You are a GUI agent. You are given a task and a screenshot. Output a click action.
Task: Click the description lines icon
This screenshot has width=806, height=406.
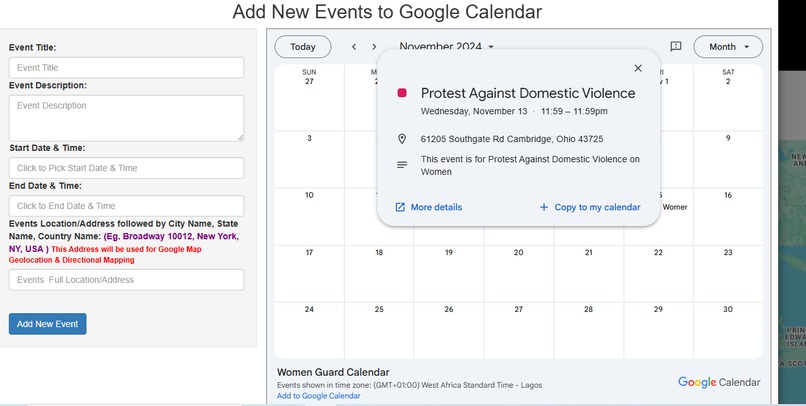402,165
